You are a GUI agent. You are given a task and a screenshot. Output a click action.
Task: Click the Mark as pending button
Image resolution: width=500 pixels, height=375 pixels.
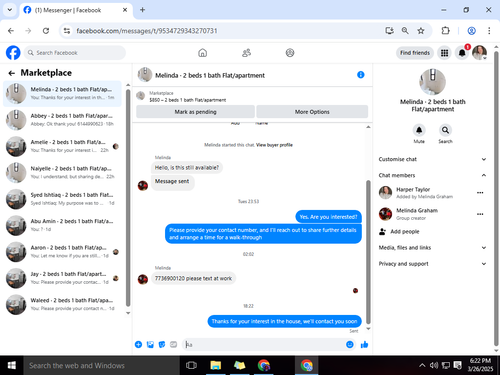(195, 112)
